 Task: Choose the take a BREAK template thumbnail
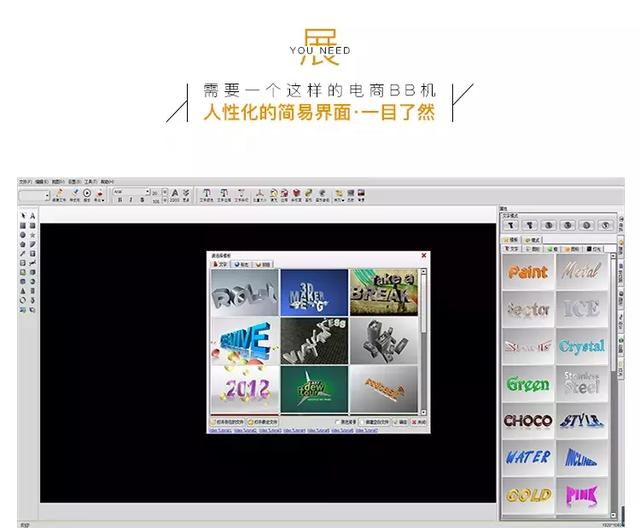click(x=384, y=293)
